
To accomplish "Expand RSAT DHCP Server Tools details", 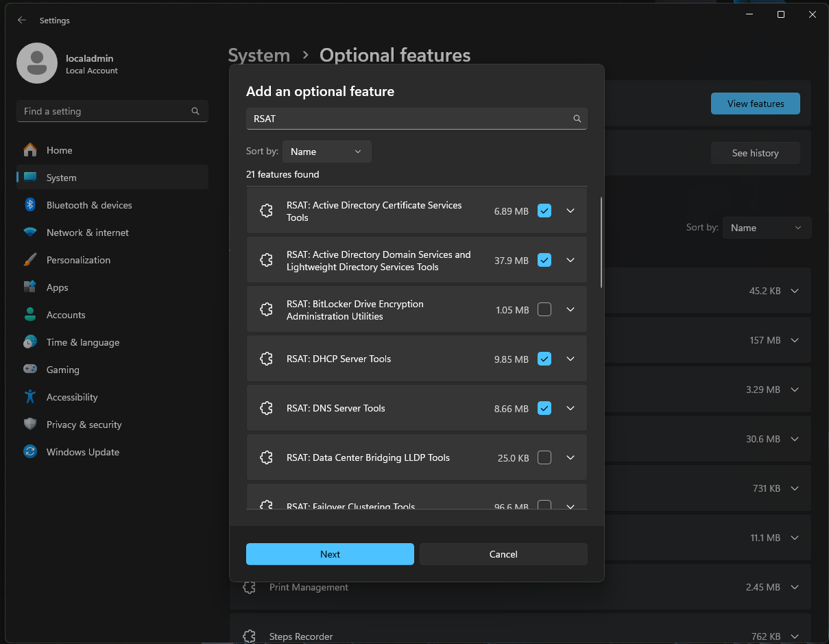I will 570,359.
